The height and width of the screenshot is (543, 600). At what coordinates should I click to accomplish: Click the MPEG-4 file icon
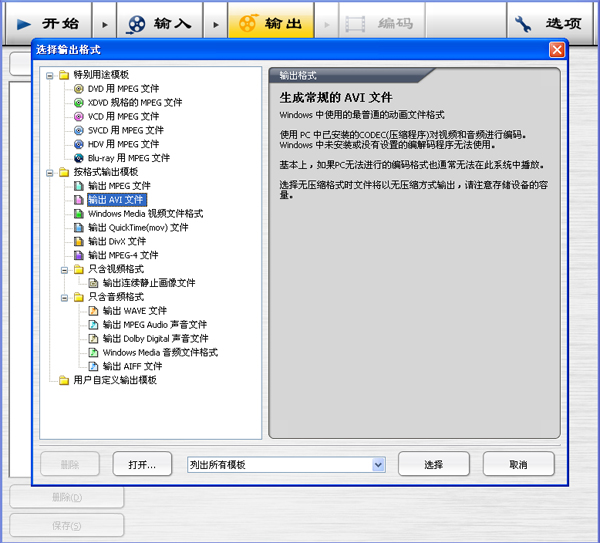click(x=78, y=255)
